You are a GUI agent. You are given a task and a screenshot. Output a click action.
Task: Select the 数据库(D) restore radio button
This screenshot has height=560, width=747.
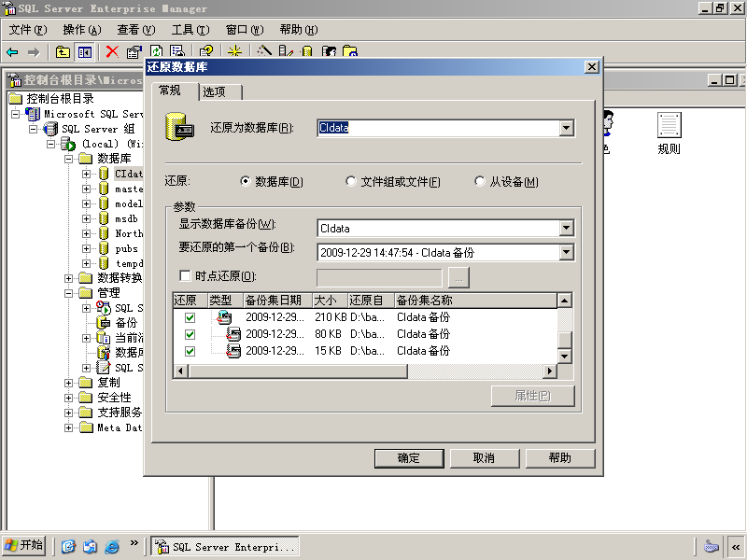click(x=245, y=181)
